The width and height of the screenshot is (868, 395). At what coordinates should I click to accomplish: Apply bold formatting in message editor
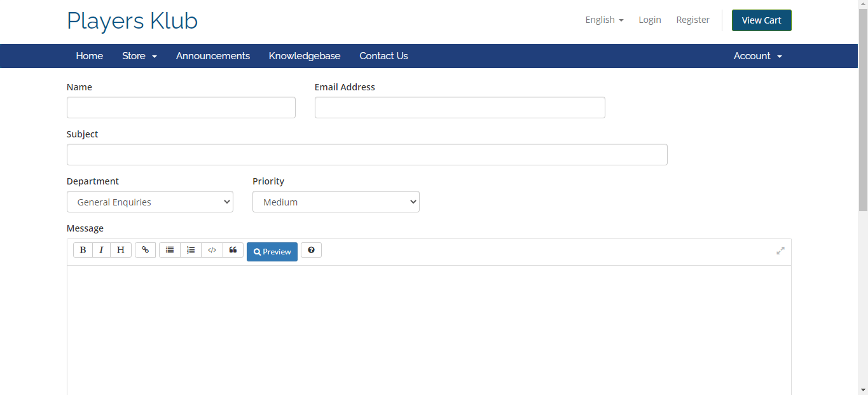(x=83, y=250)
